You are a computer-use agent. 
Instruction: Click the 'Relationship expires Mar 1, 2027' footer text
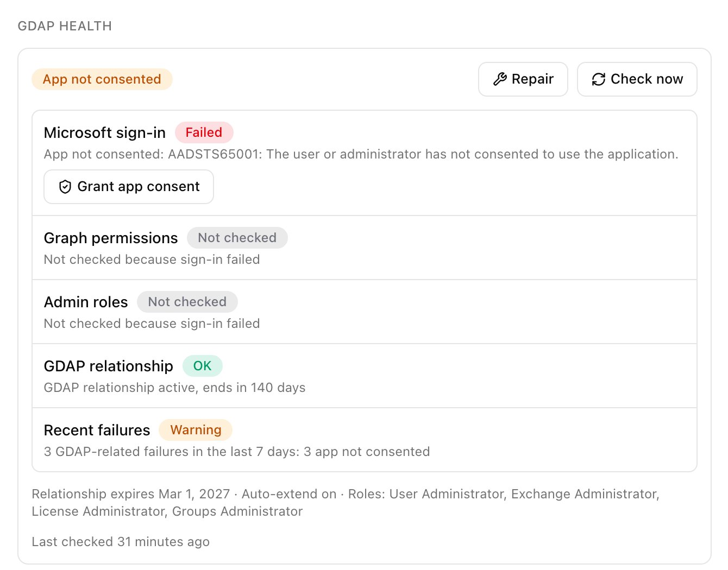[x=131, y=494]
